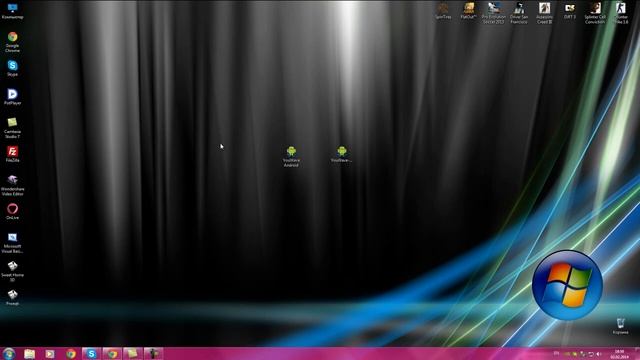Open the FlatOut game shortcut
The height and width of the screenshot is (360, 640).
pos(469,11)
